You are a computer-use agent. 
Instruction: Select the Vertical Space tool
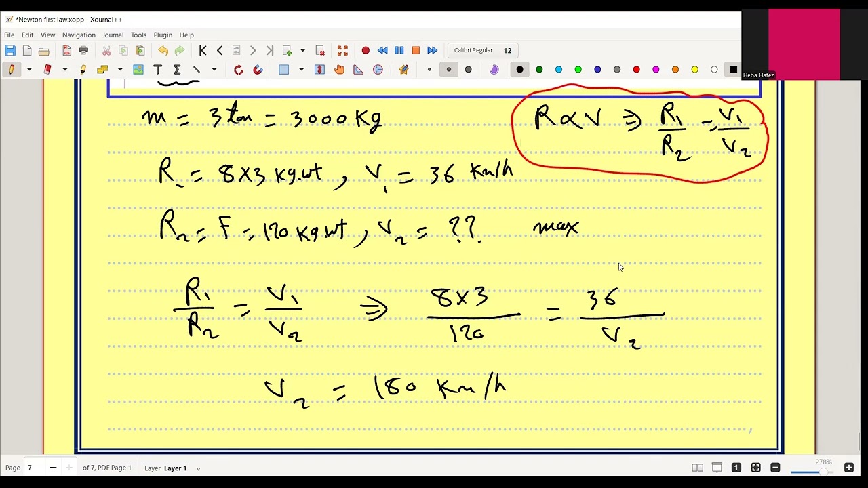tap(320, 69)
